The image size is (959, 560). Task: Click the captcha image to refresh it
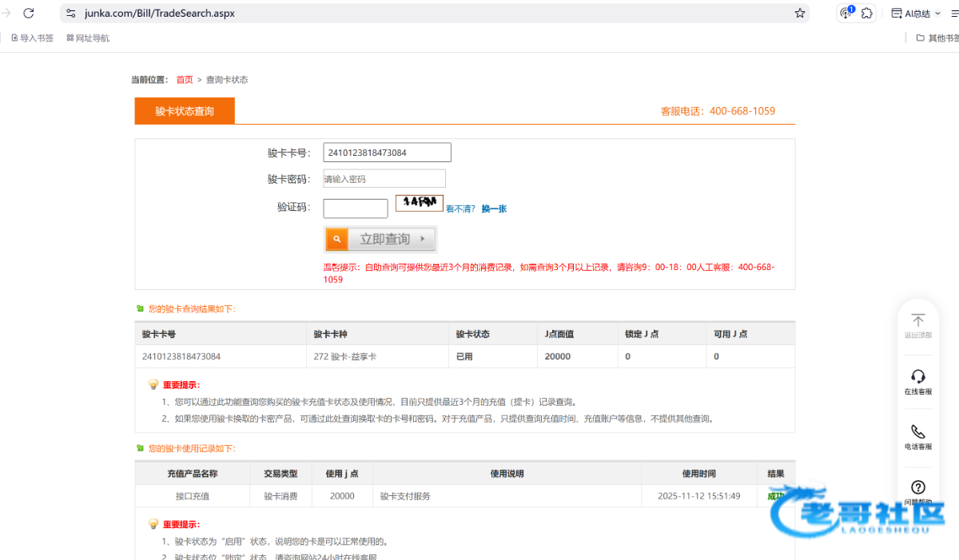click(x=420, y=203)
